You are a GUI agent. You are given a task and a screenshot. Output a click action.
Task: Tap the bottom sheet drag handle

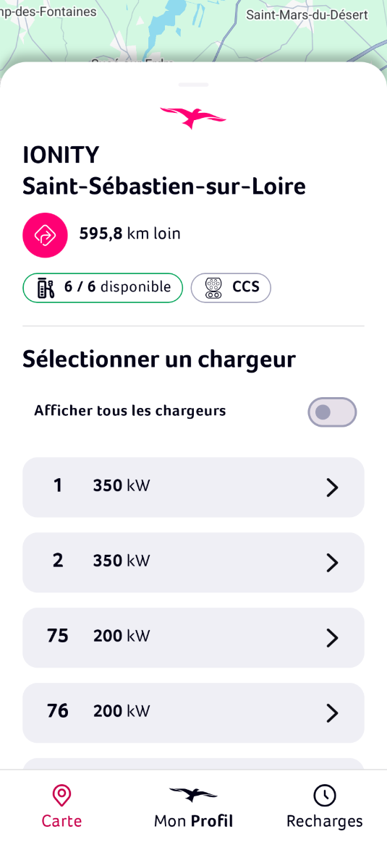(x=193, y=85)
